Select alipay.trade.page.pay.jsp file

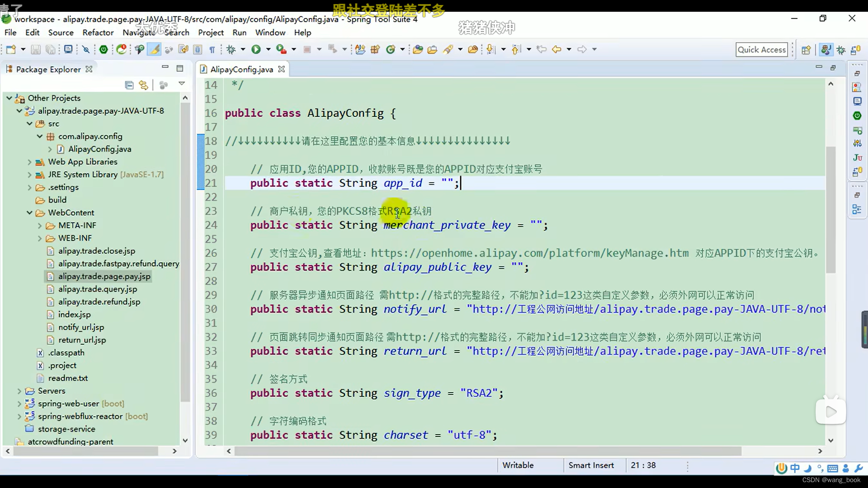click(104, 277)
